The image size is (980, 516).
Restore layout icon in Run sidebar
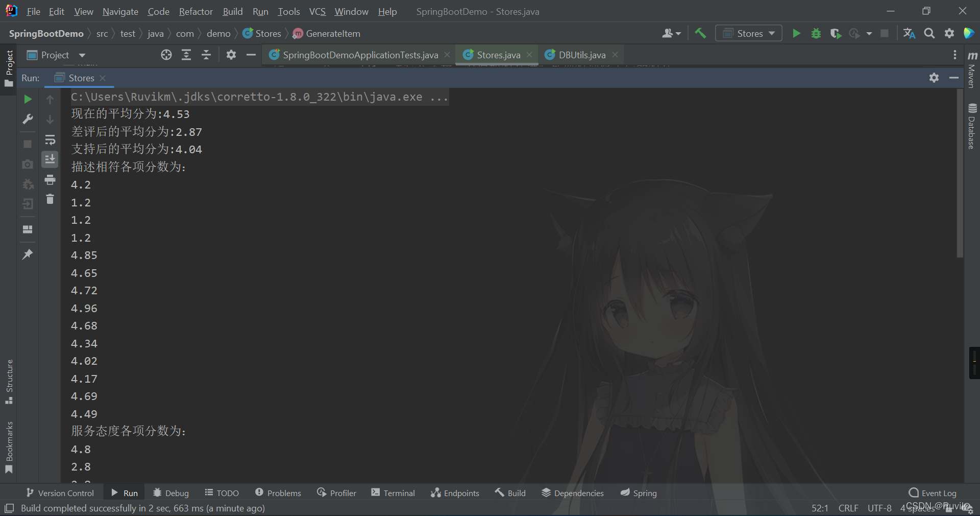tap(28, 229)
